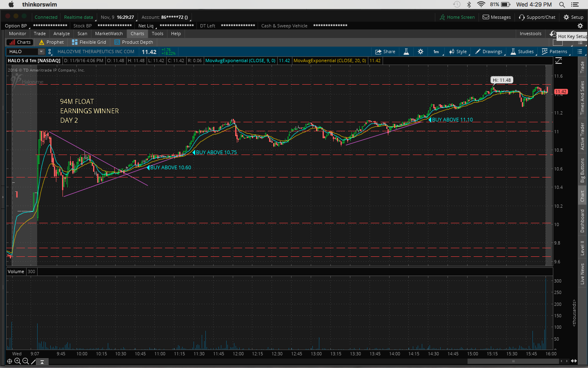
Task: Open Product Depth view
Action: (134, 42)
